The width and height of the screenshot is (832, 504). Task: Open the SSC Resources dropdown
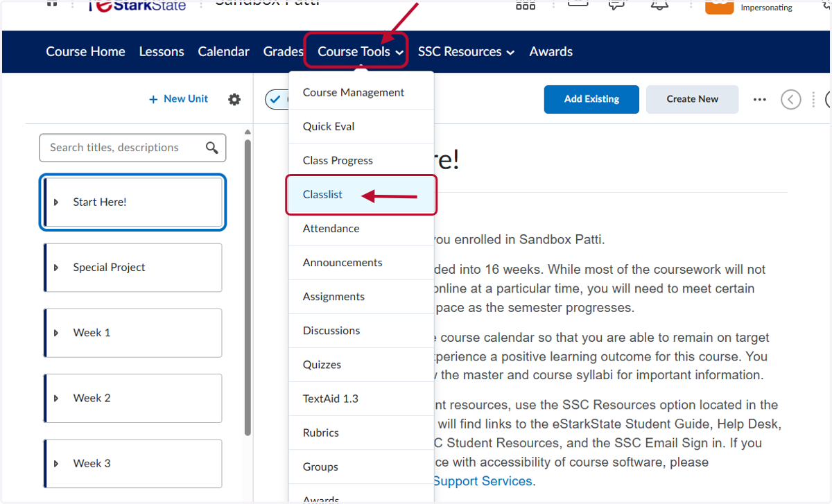pos(466,51)
